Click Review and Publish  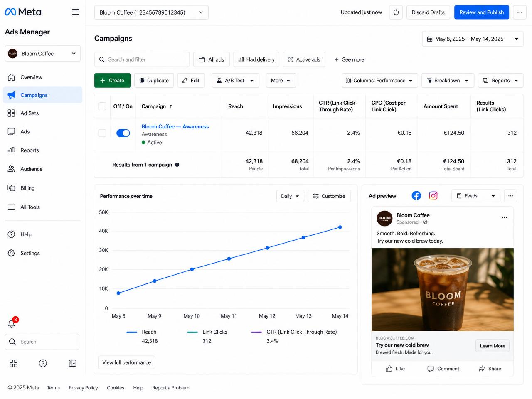481,12
